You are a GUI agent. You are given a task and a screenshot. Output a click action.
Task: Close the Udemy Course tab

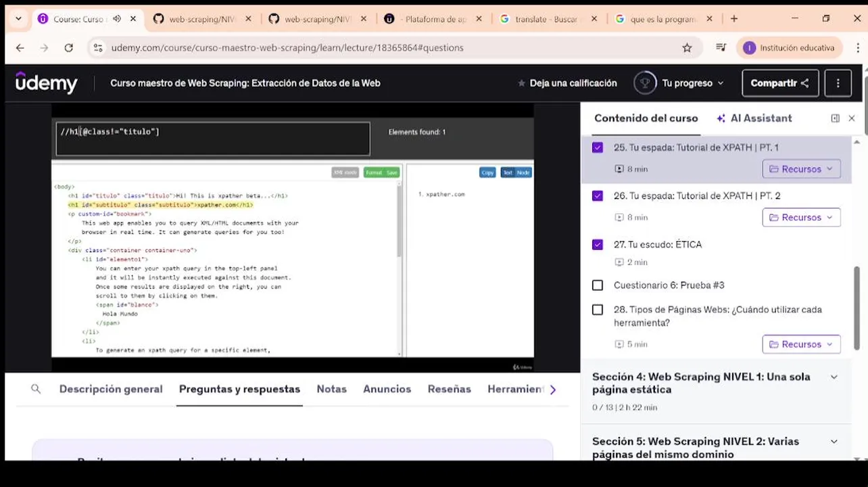pyautogui.click(x=133, y=19)
